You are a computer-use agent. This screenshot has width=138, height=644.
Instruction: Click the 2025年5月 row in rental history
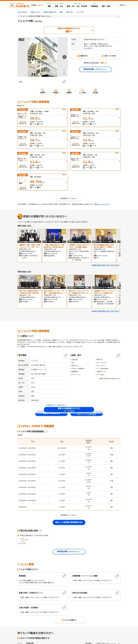click(69, 507)
